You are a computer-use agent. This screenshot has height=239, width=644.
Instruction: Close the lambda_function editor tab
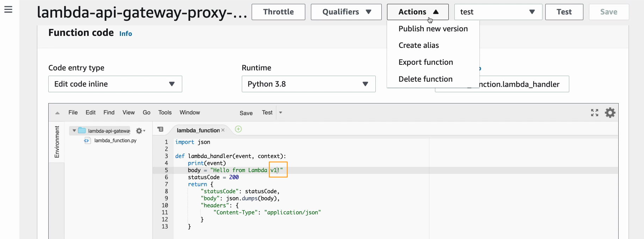[x=223, y=130]
